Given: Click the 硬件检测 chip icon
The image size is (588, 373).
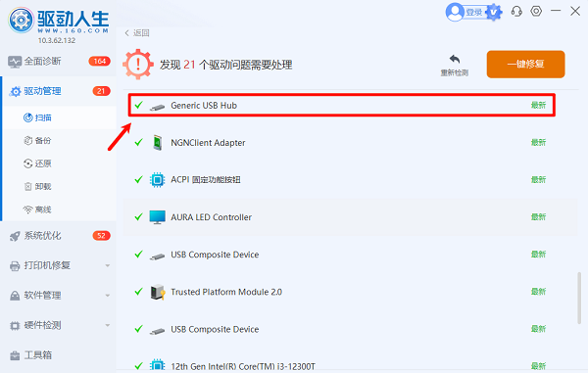Looking at the screenshot, I should pos(15,325).
